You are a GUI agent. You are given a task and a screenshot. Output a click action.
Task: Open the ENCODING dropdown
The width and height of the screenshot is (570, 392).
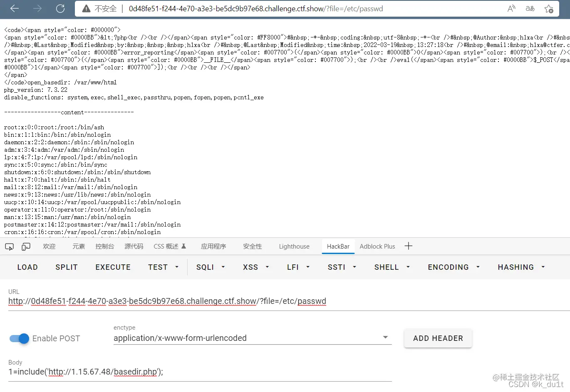pyautogui.click(x=454, y=267)
